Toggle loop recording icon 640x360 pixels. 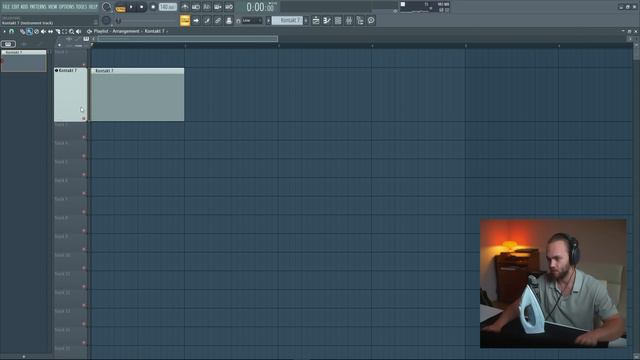pos(229,7)
